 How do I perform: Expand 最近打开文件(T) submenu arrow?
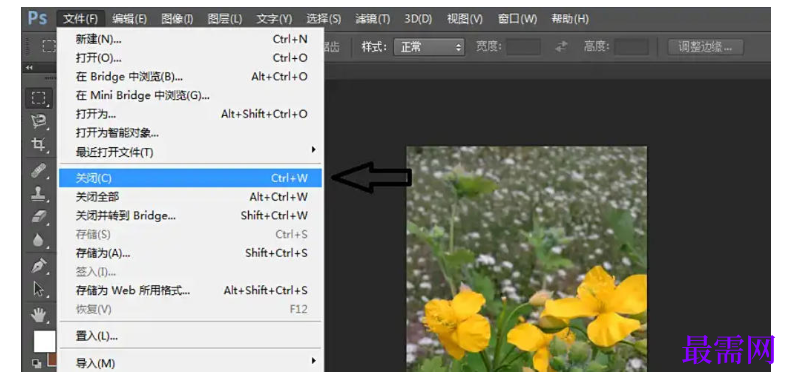(313, 150)
